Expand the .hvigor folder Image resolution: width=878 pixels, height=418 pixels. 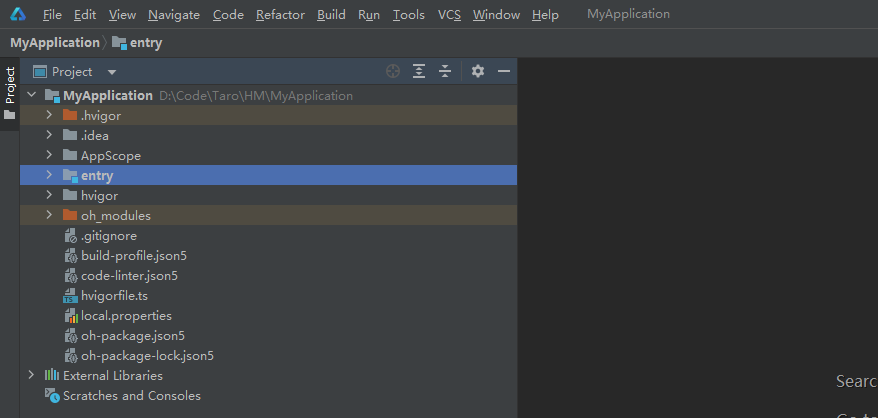pyautogui.click(x=49, y=115)
